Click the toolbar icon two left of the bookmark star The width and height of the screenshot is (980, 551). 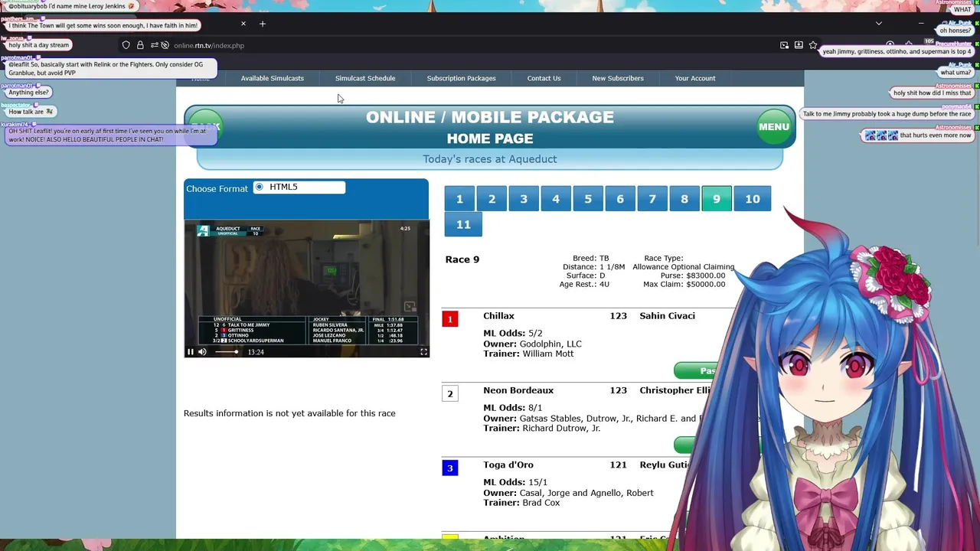pyautogui.click(x=784, y=45)
